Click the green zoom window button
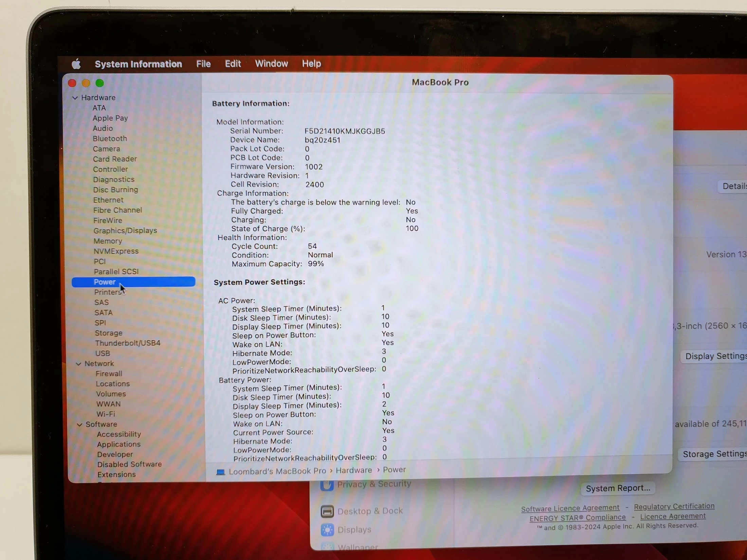 (x=99, y=83)
